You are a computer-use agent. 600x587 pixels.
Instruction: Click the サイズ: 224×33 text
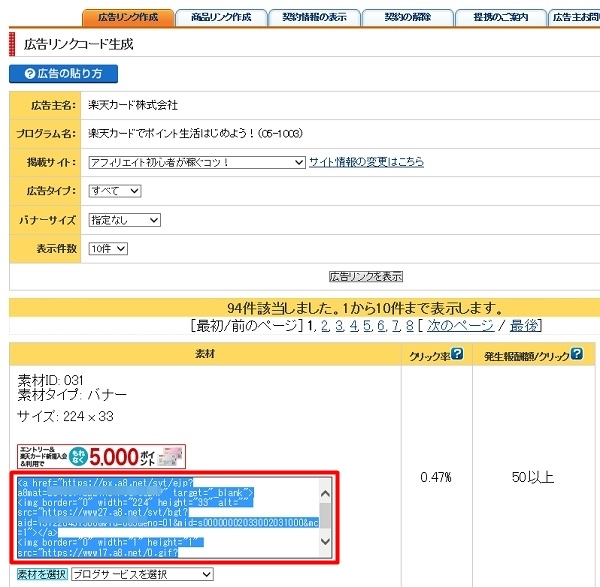click(x=65, y=416)
